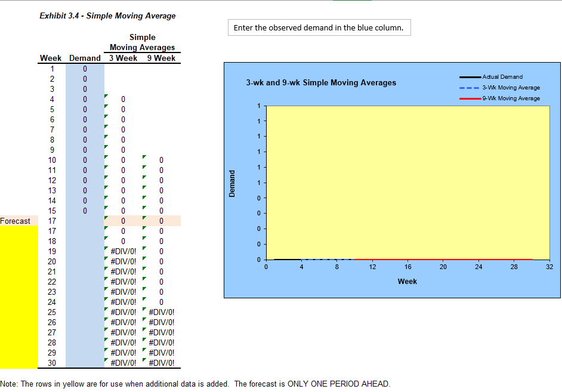This screenshot has width=562, height=392.
Task: Select the Forecast label cell
Action: pos(15,221)
